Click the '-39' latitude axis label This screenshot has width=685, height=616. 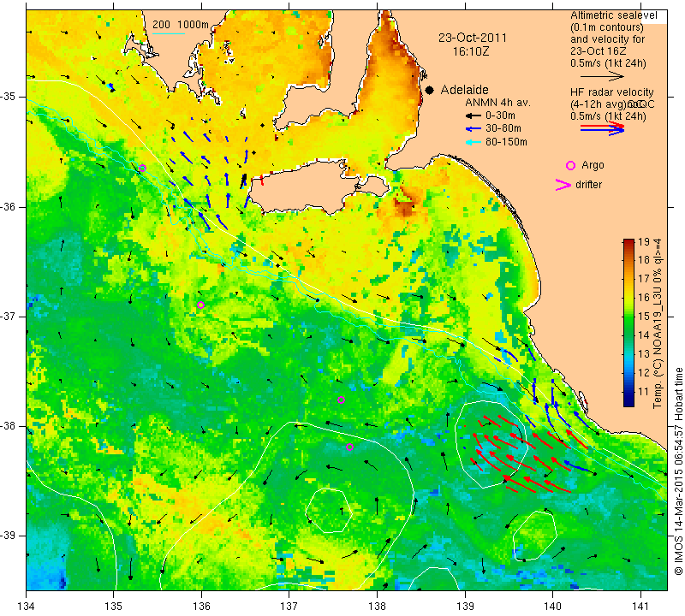[x=9, y=536]
